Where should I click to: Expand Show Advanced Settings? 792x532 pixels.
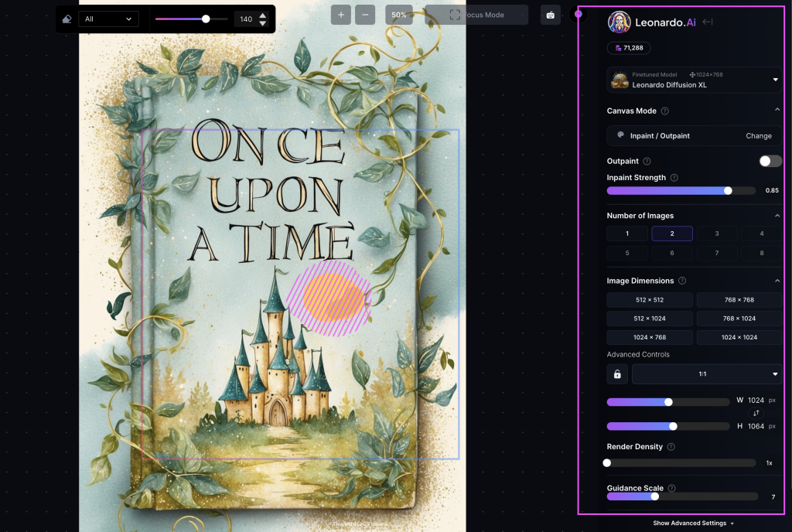693,523
